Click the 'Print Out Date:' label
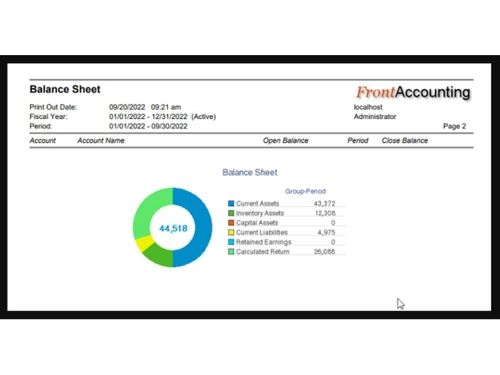 pyautogui.click(x=53, y=107)
